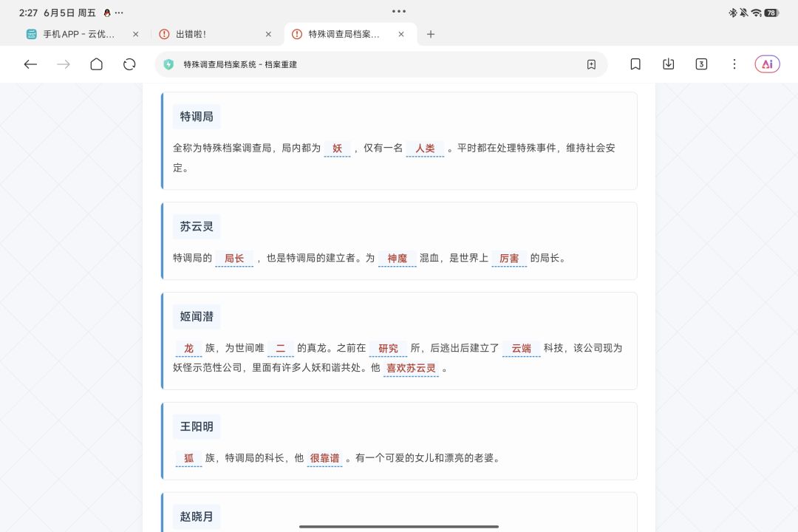Screen dimensions: 798x532
Task: Tap the penguin notification icon
Action: pyautogui.click(x=107, y=13)
